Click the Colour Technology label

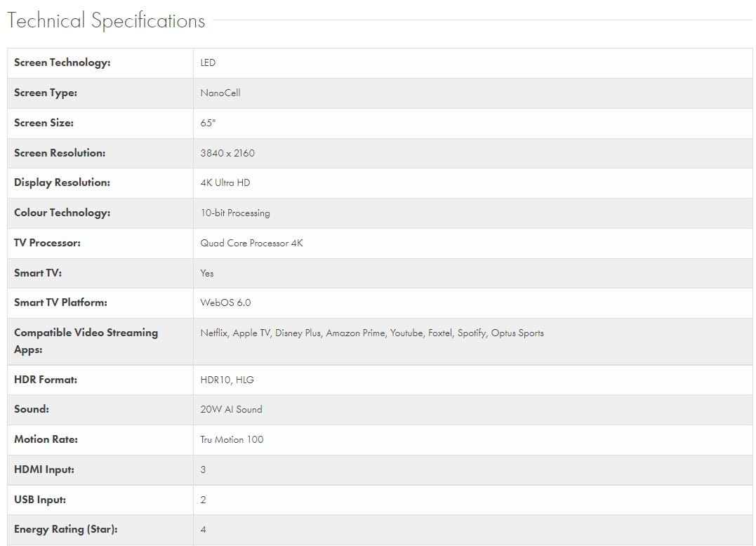(62, 213)
